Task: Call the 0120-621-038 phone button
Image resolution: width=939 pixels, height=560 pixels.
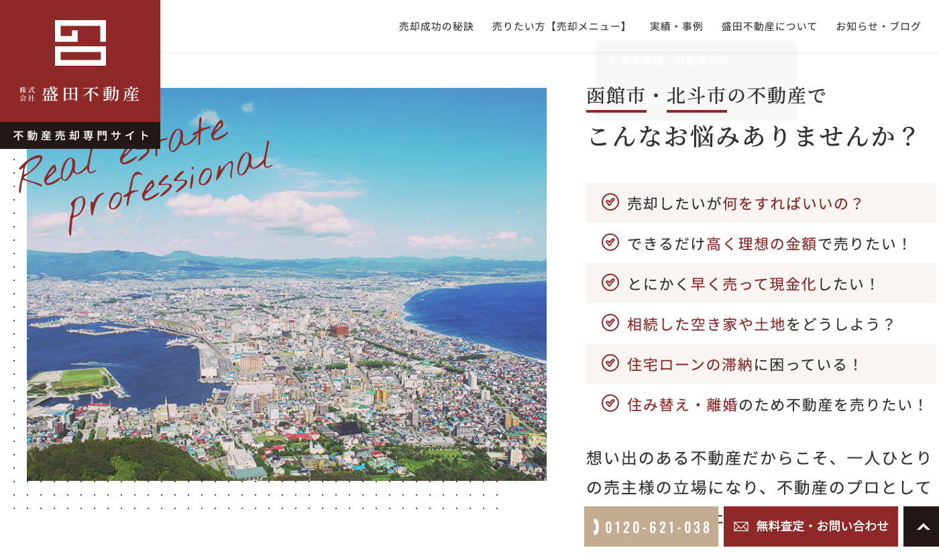Action: click(651, 526)
